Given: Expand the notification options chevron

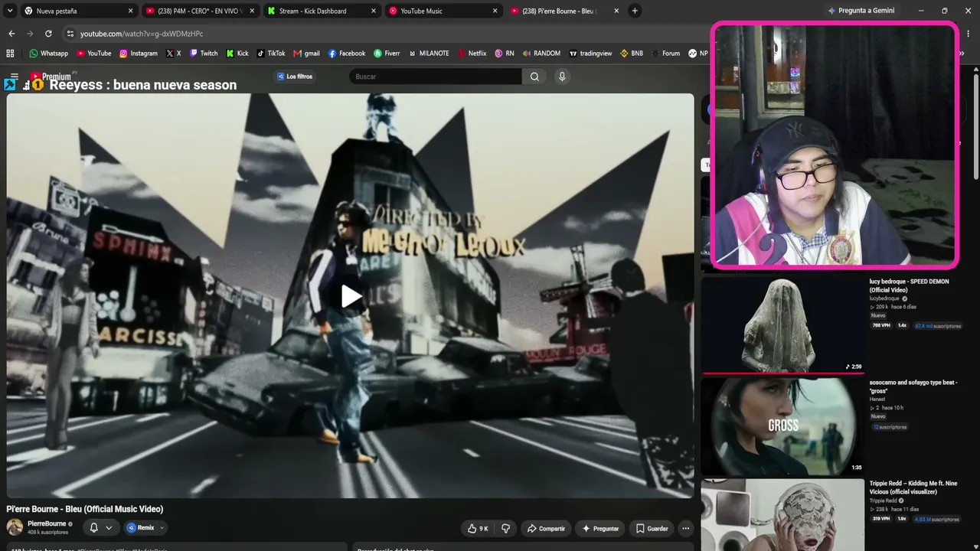Looking at the screenshot, I should [109, 528].
